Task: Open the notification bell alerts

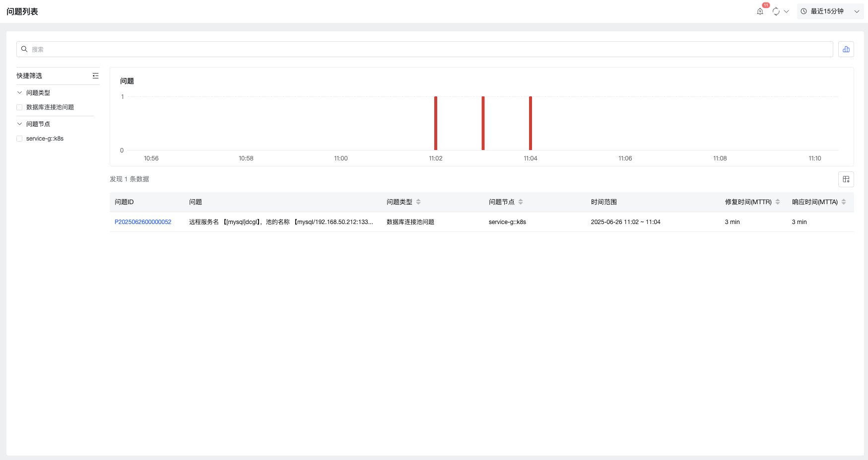Action: 760,11
